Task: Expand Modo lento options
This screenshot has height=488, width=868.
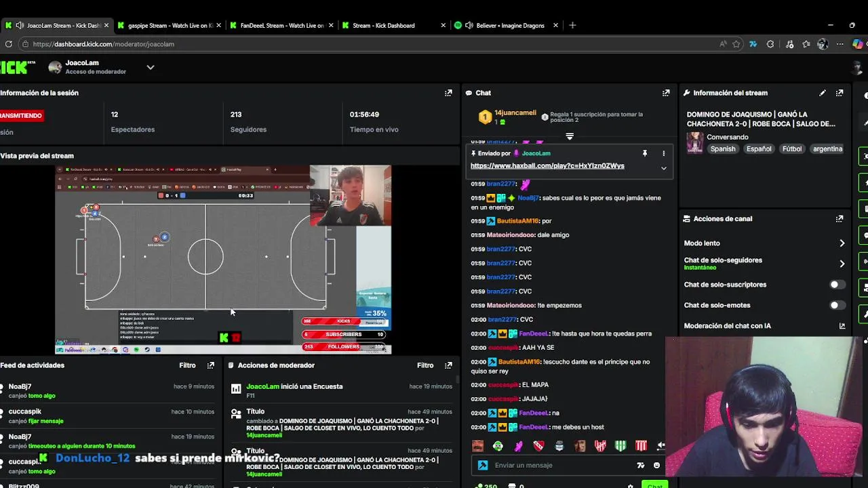Action: click(842, 243)
